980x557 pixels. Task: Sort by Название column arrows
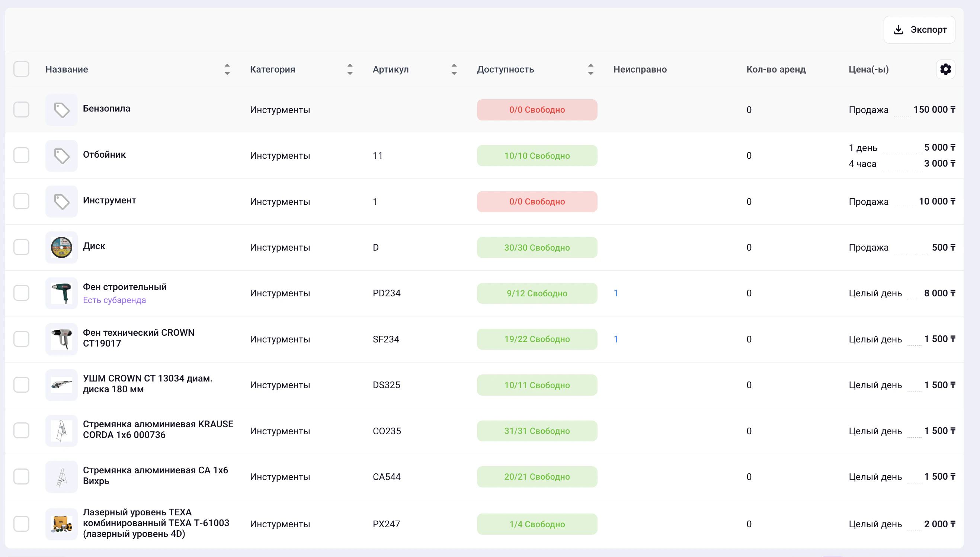tap(227, 69)
